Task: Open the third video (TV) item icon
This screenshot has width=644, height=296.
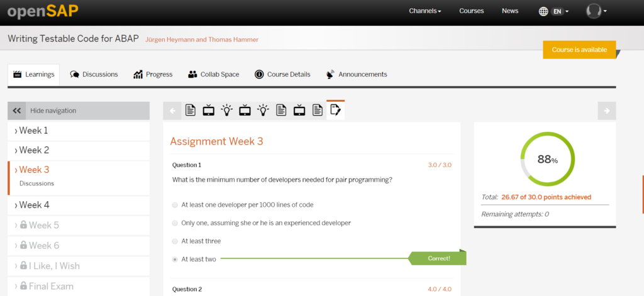Action: pyautogui.click(x=299, y=111)
